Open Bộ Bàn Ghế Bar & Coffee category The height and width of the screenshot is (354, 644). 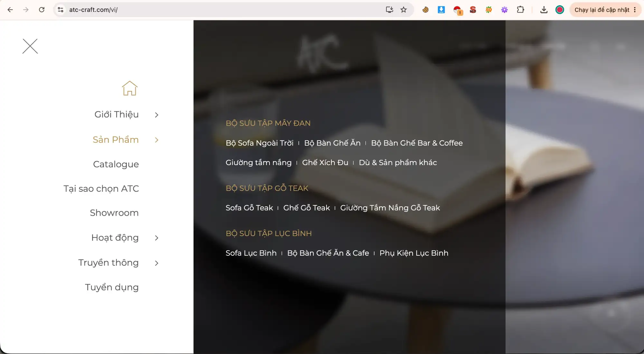tap(417, 143)
